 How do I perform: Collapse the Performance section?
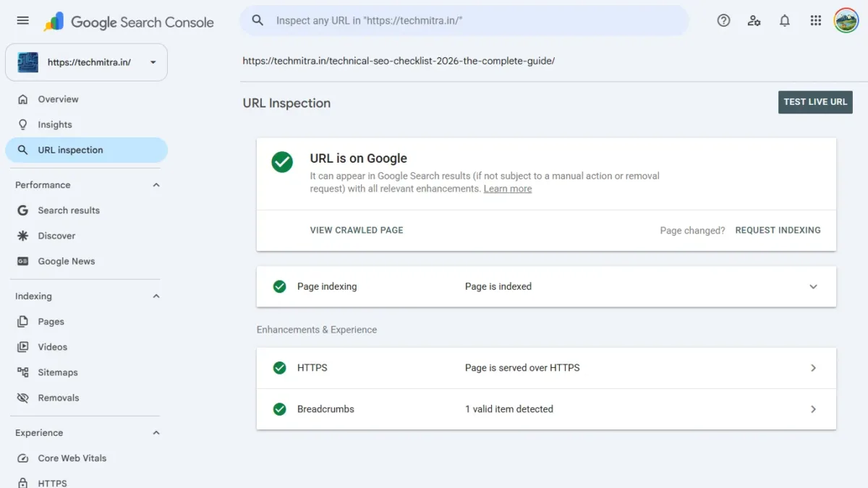(x=156, y=185)
